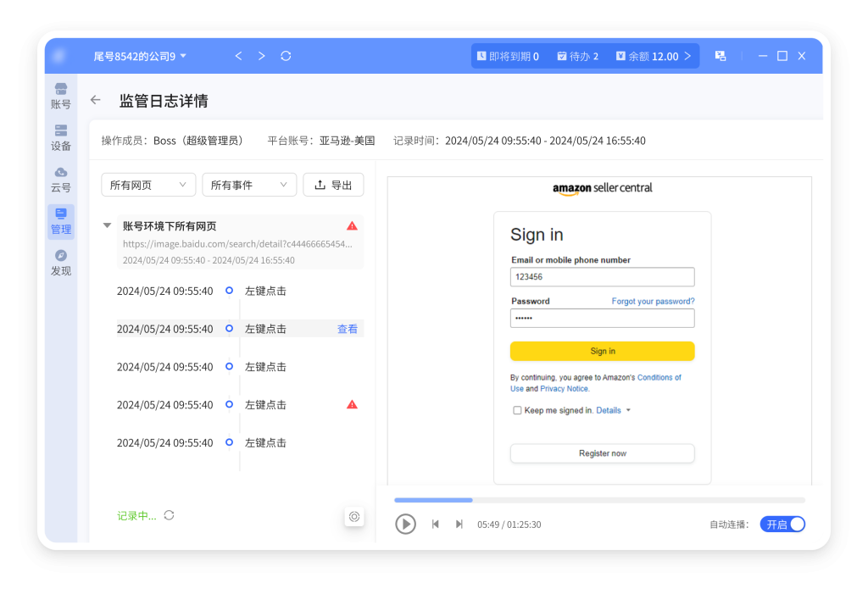Screen dimensions: 868x594
Task: Click the back arrow beside 监管日志详情
Action: coord(96,100)
